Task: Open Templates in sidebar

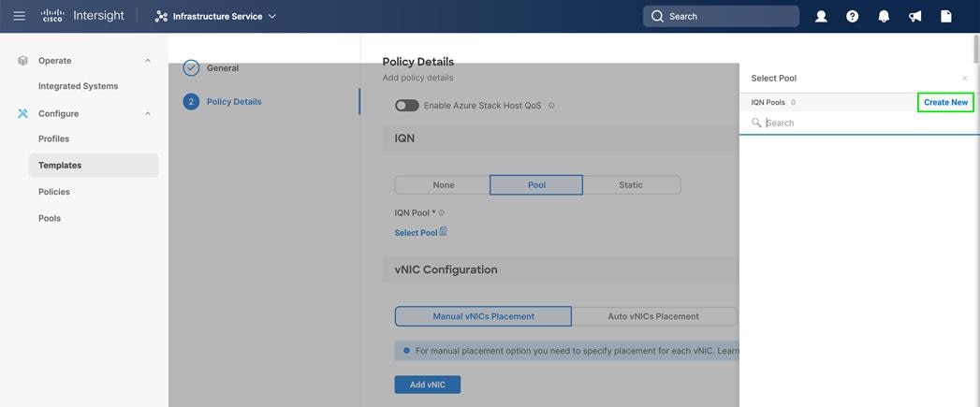Action: 94,165
